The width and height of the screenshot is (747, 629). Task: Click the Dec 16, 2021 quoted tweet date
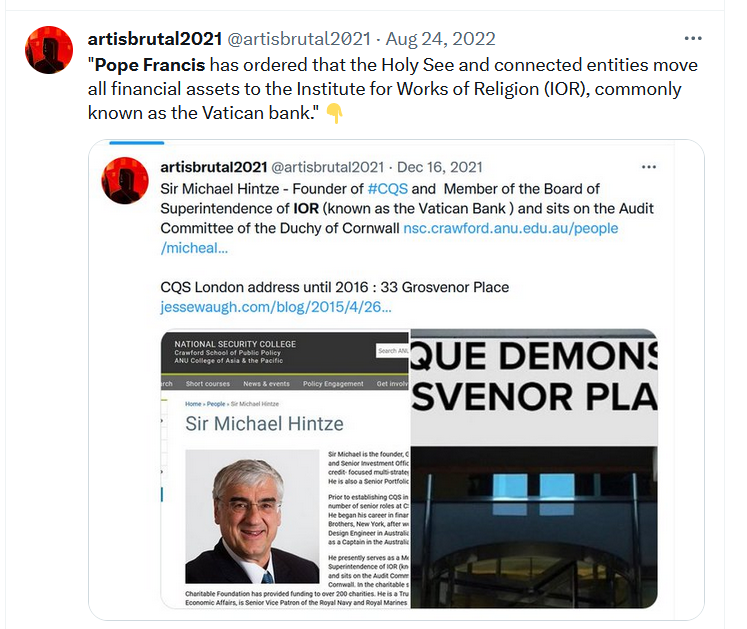click(x=440, y=167)
